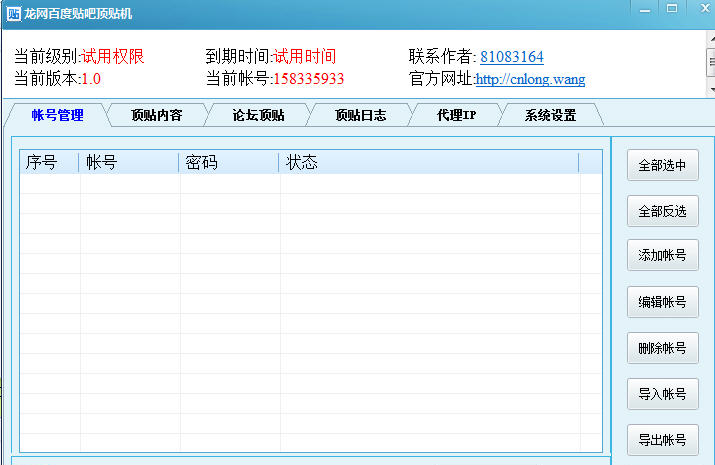Open the 代理IP tab

tap(456, 115)
